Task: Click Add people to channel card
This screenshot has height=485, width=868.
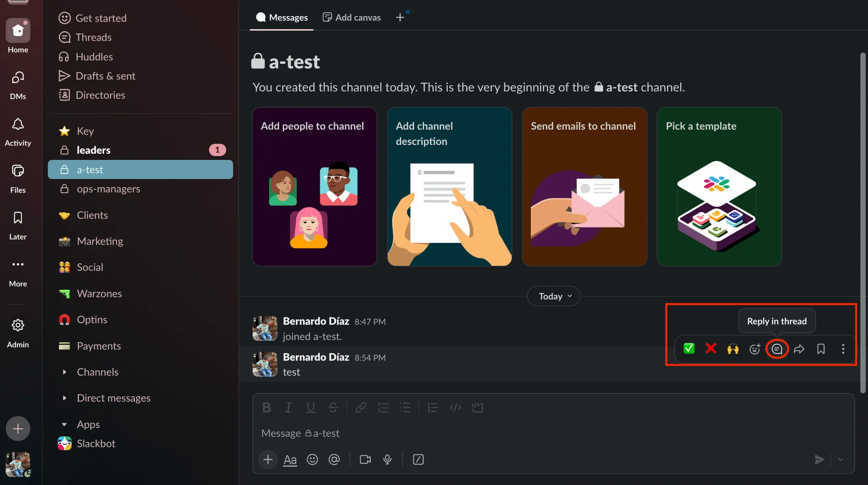Action: coord(314,186)
